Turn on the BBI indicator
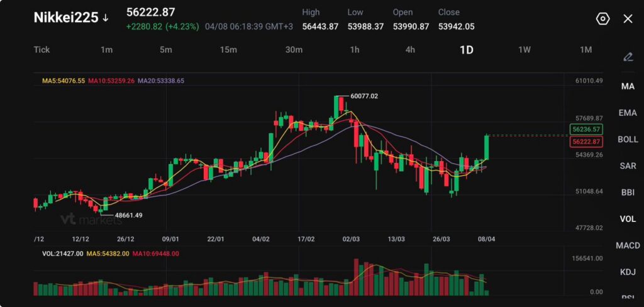Viewport: 644px width, 307px height. coord(628,192)
